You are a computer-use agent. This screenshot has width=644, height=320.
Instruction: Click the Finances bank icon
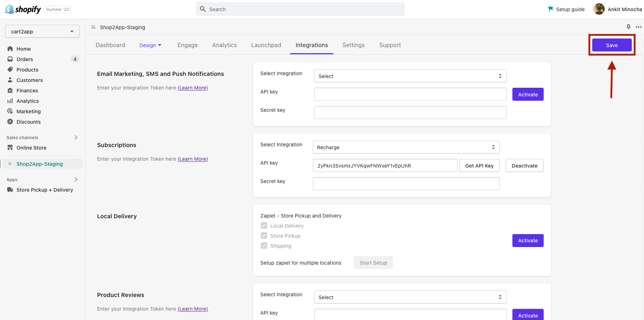(x=10, y=90)
